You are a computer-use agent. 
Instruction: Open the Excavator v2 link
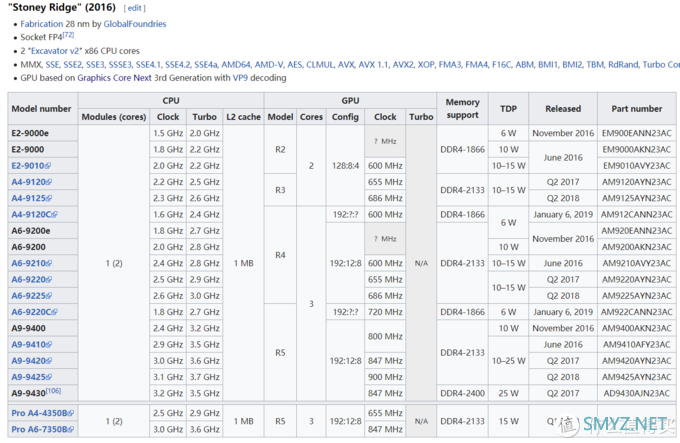click(55, 51)
